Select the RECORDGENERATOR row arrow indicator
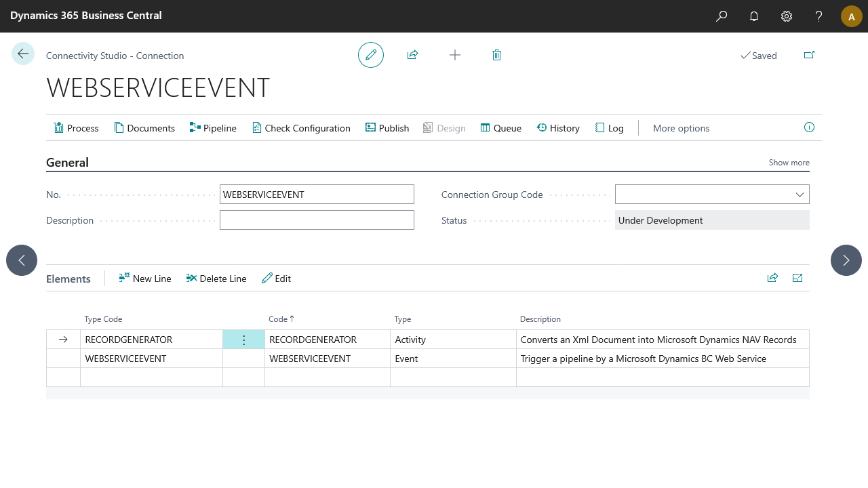The image size is (868, 488). pyautogui.click(x=63, y=340)
